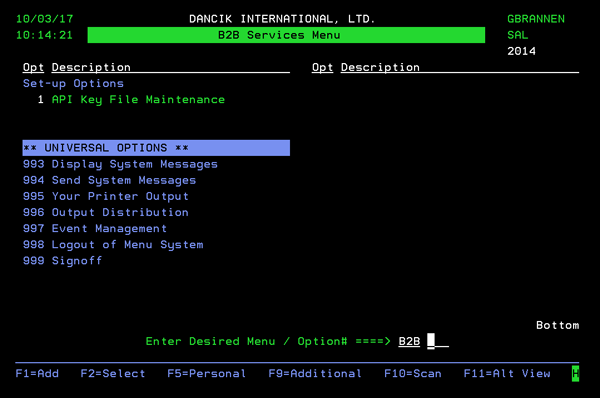600x398 pixels.
Task: Click the green indicator at the bottom right corner
Action: point(576,374)
